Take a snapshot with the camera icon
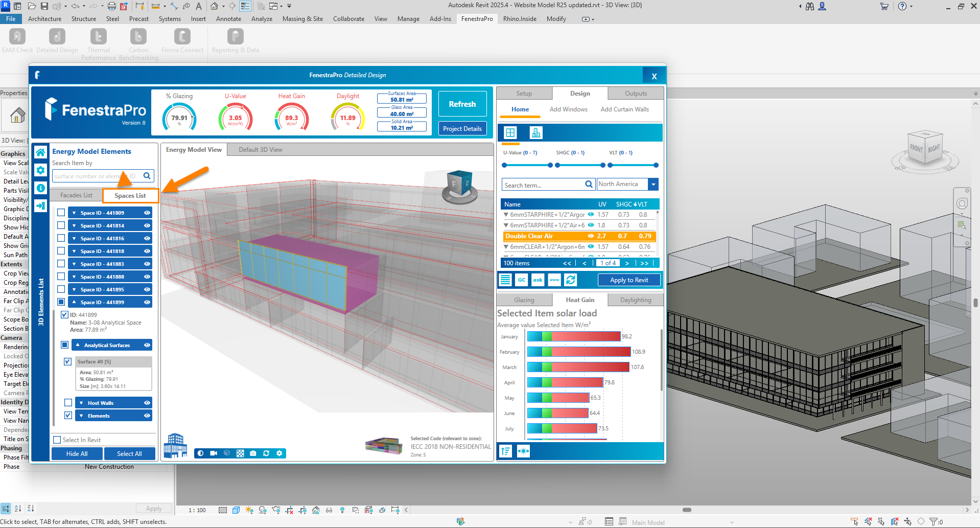 (253, 453)
